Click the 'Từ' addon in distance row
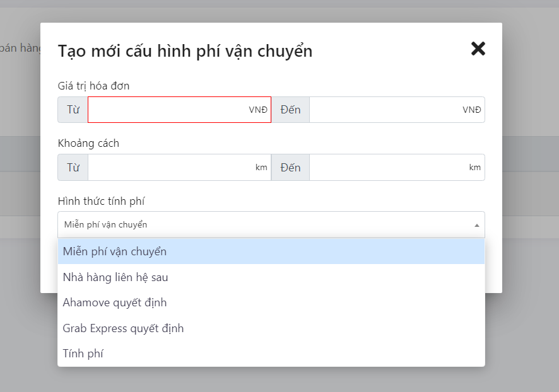This screenshot has height=392, width=559. point(73,168)
